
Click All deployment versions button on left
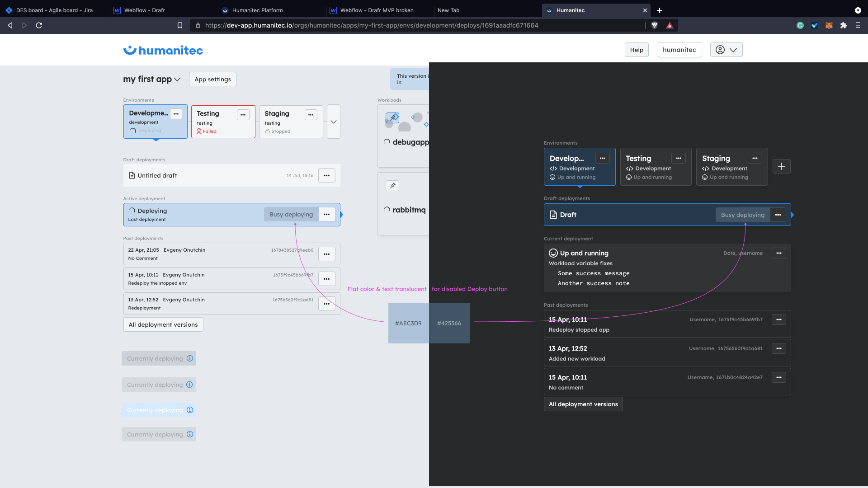click(163, 324)
